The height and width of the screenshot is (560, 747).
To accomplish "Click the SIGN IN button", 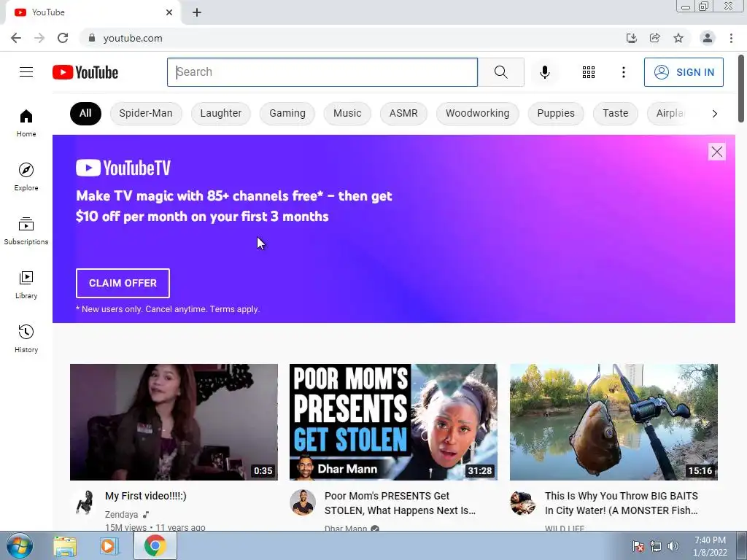I will tap(684, 72).
